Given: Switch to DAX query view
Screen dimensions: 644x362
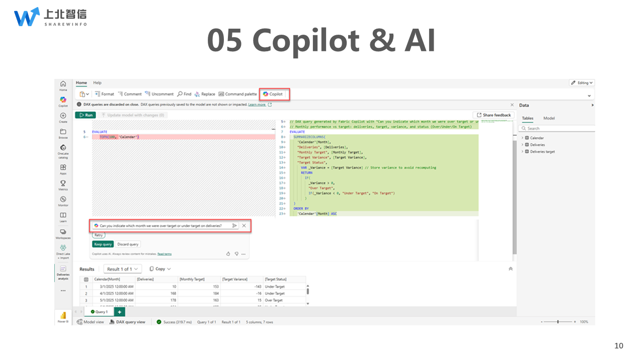Looking at the screenshot, I should (x=127, y=322).
